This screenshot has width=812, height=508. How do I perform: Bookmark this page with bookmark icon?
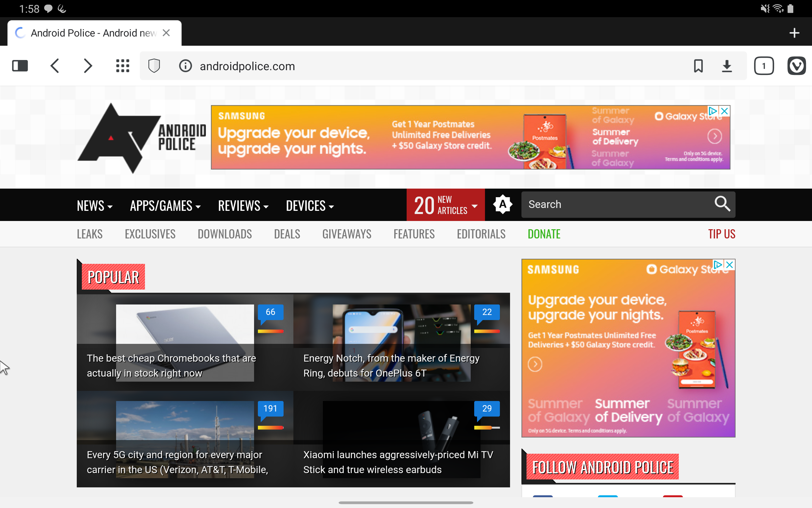pos(698,66)
